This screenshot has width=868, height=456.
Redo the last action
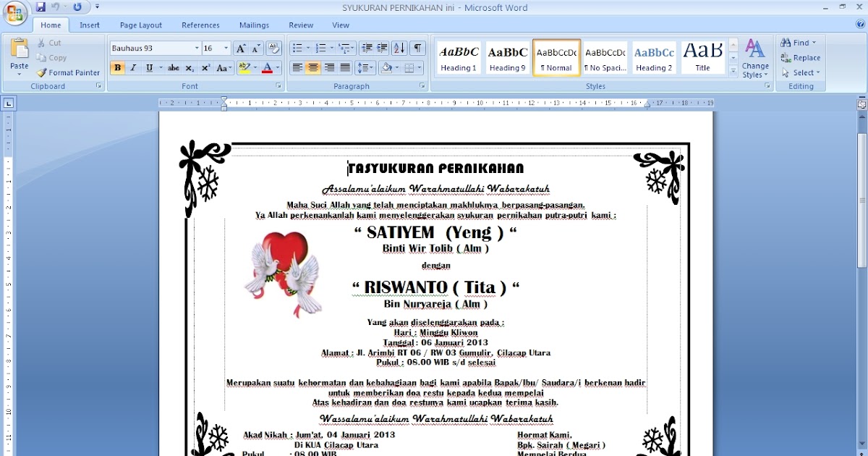point(77,7)
